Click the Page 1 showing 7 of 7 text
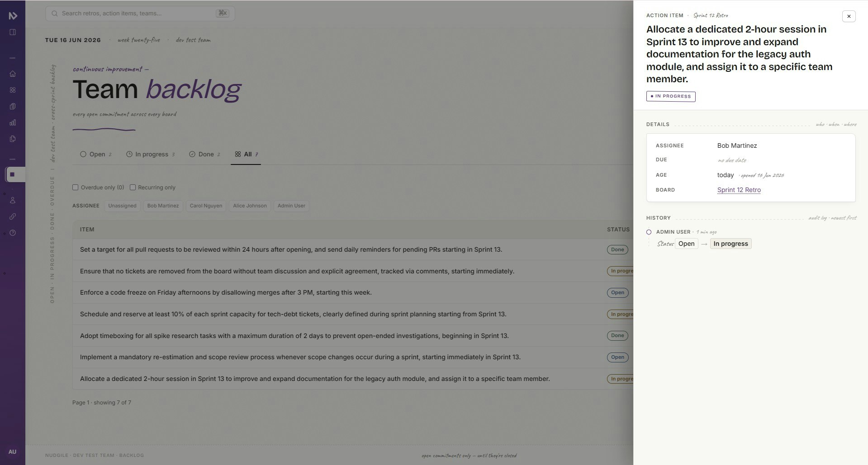 pos(102,403)
